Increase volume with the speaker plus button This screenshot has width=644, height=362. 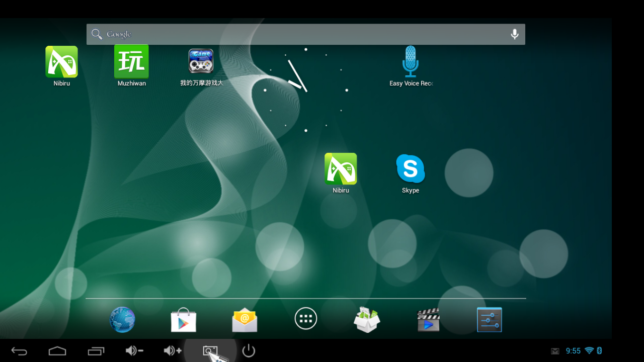coord(173,351)
